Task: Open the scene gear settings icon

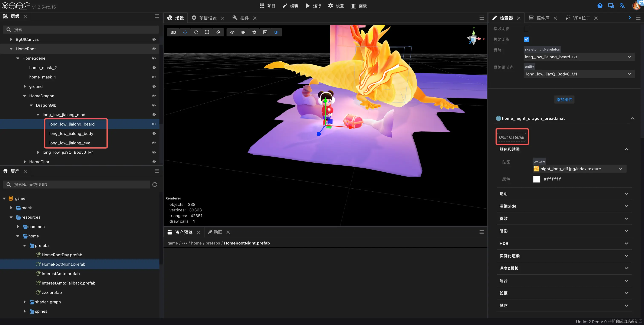Action: coord(254,32)
